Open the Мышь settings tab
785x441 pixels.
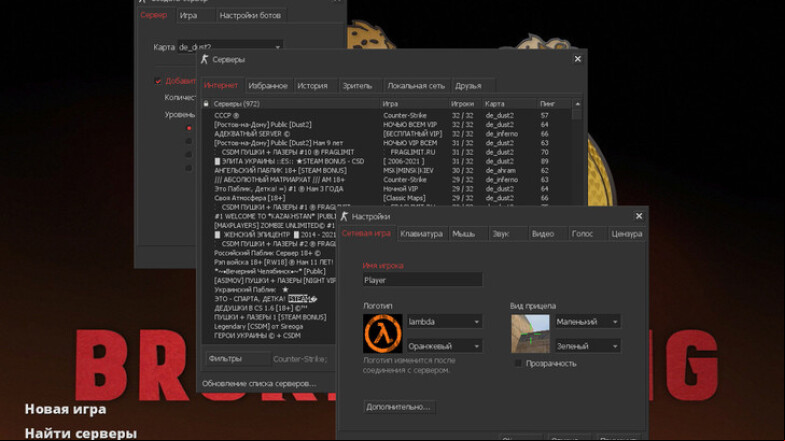tap(464, 234)
